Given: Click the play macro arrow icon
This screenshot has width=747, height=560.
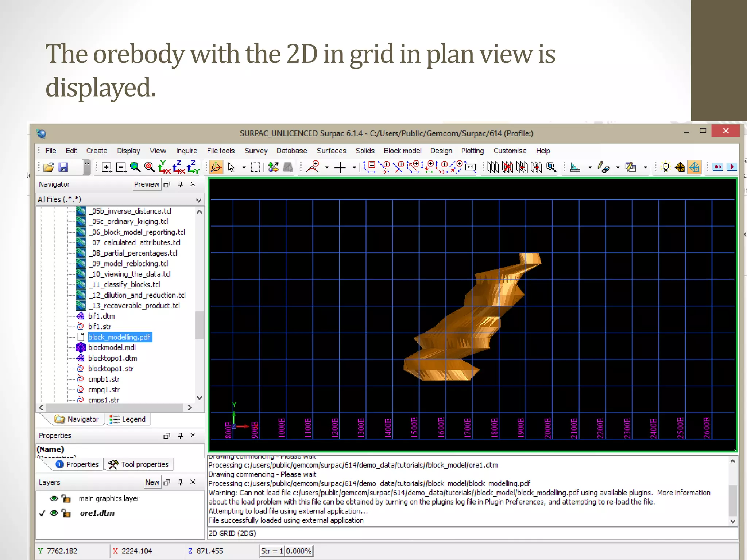Looking at the screenshot, I should 732,167.
